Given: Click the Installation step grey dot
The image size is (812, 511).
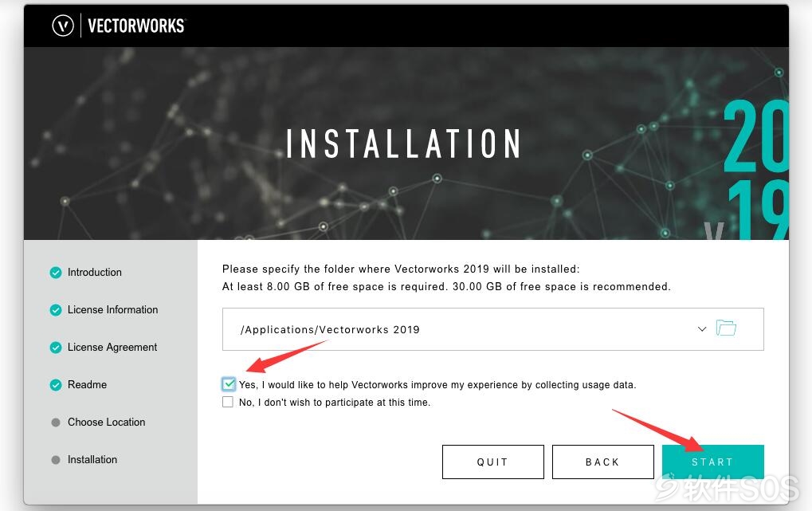Looking at the screenshot, I should (x=56, y=460).
